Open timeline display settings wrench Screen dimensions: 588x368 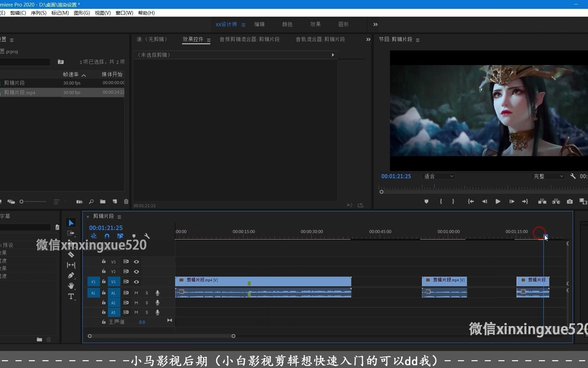[x=147, y=236]
